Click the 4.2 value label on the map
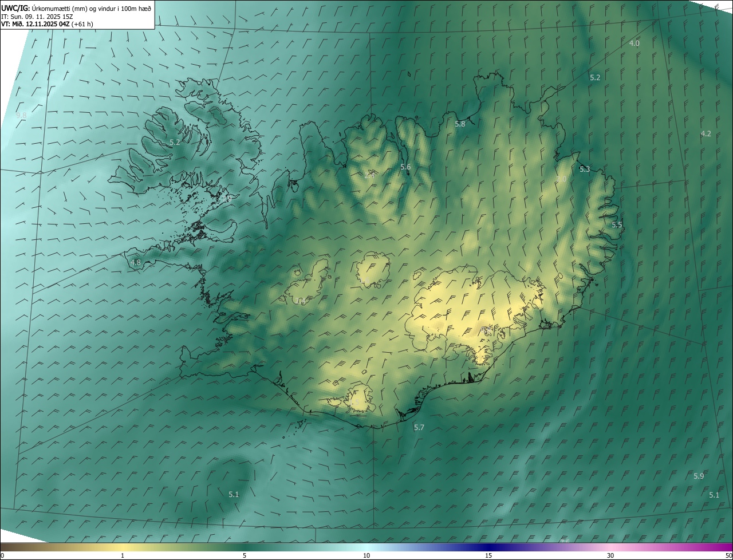This screenshot has width=733, height=560. coord(706,133)
